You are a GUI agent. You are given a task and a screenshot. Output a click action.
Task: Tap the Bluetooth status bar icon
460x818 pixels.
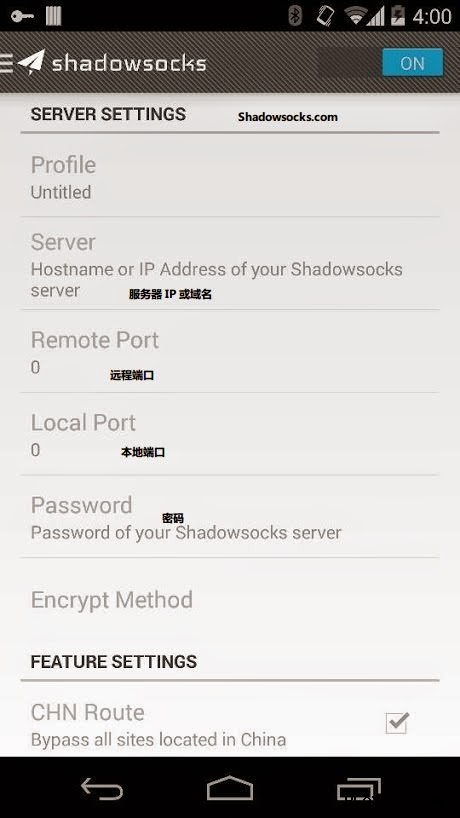click(x=295, y=16)
